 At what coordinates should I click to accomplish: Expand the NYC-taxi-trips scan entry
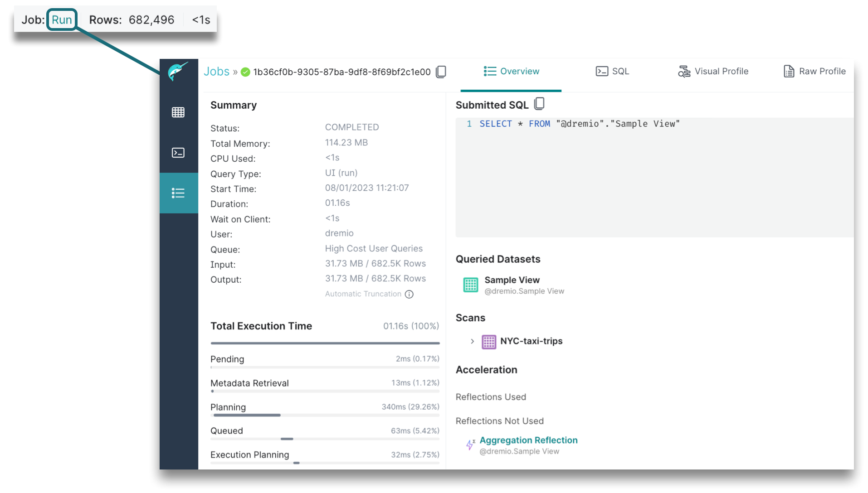click(x=472, y=341)
